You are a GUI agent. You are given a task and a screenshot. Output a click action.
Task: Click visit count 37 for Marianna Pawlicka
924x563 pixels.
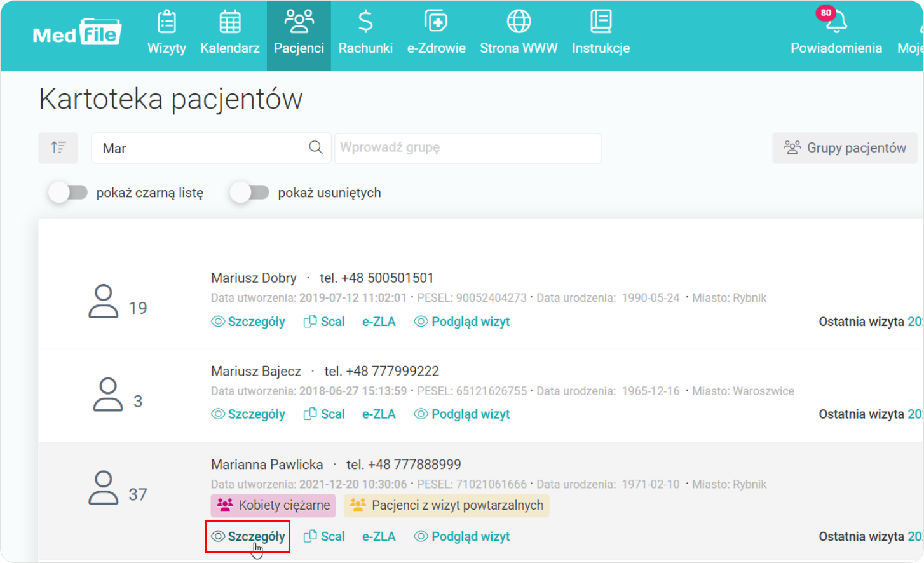click(138, 494)
